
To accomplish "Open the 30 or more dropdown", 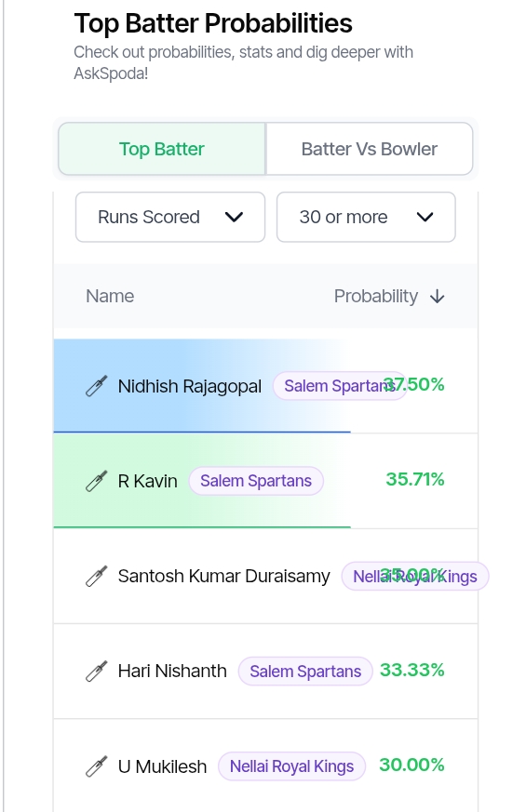I will tap(367, 217).
